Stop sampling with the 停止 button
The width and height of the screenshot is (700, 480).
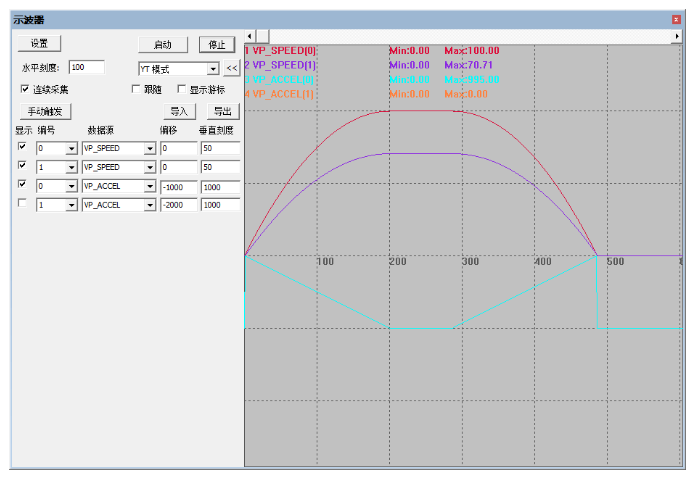[x=217, y=45]
